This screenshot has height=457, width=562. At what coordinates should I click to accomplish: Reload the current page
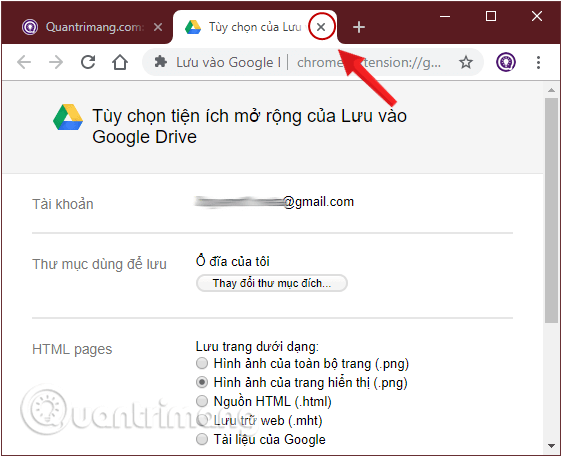point(88,62)
